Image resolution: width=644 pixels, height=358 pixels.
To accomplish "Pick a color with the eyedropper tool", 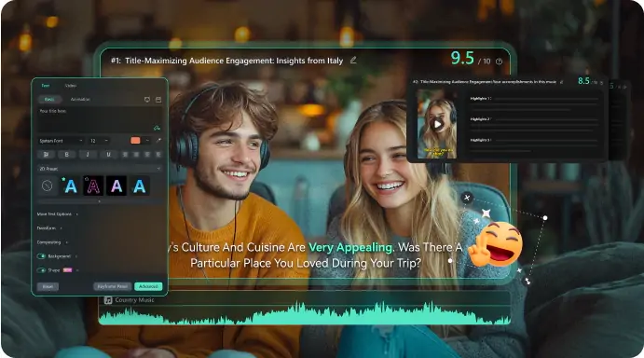I will pos(158,141).
